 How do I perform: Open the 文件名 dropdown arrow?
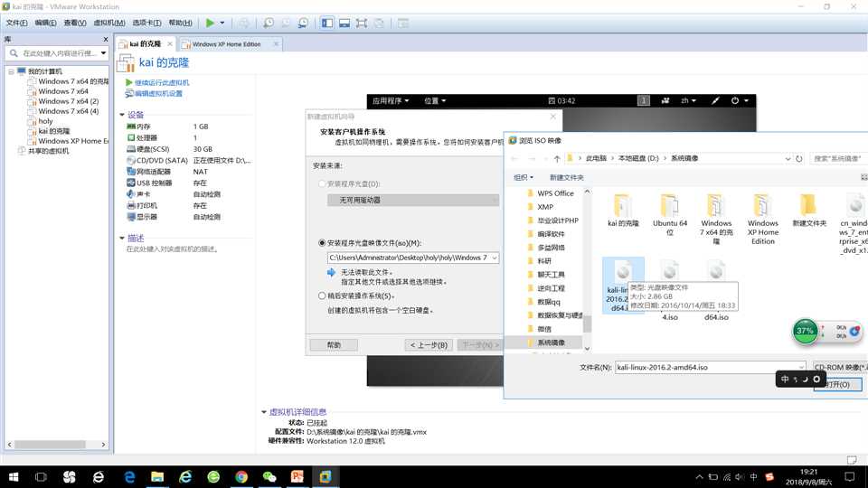(802, 368)
